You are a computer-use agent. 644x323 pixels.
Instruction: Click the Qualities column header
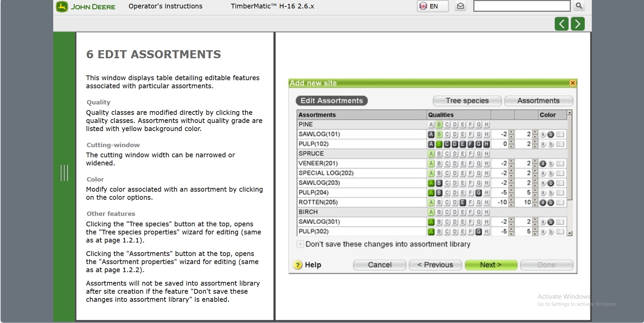tap(459, 115)
